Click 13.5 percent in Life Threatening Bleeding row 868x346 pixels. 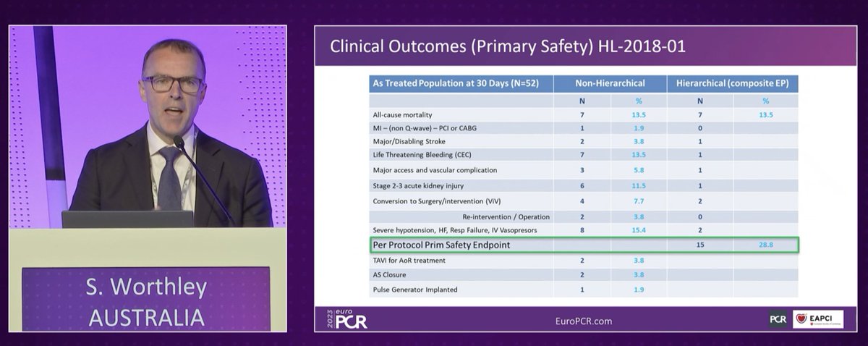639,154
